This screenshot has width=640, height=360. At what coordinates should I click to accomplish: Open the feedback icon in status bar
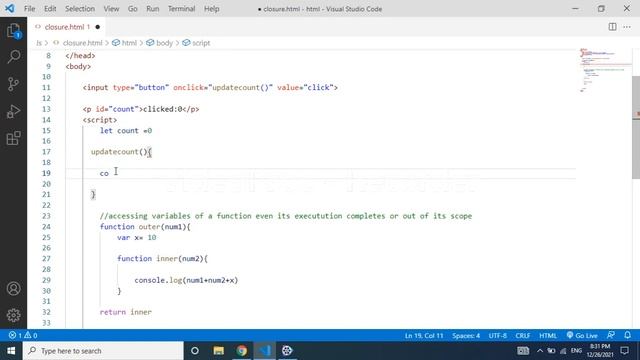tap(611, 335)
